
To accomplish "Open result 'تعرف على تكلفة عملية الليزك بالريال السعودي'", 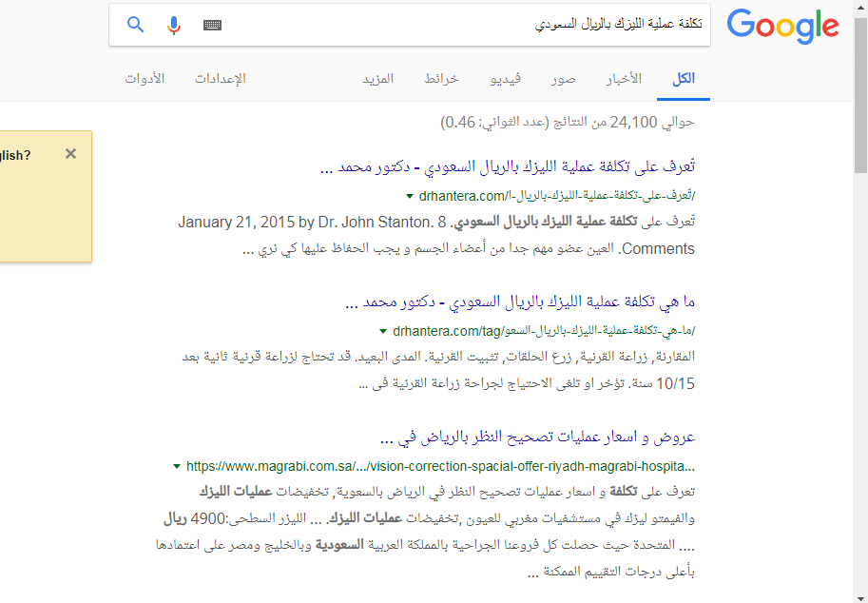I will coord(508,166).
